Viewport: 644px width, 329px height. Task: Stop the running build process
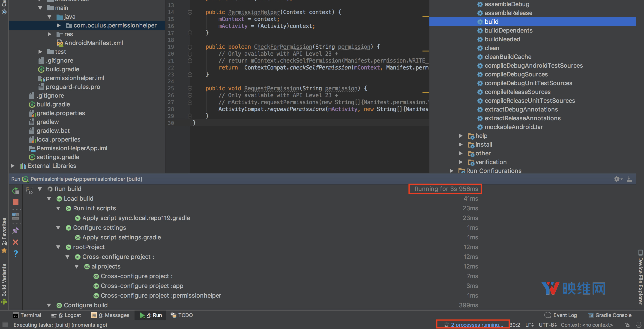[15, 202]
